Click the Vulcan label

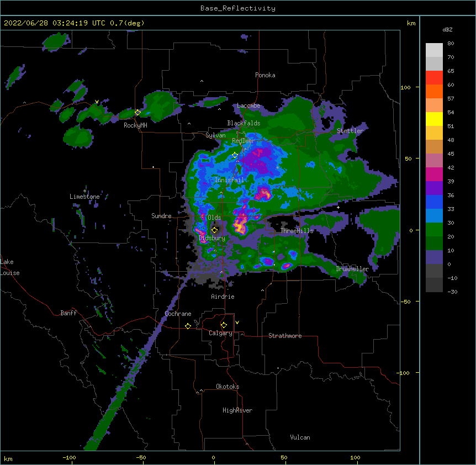300,437
